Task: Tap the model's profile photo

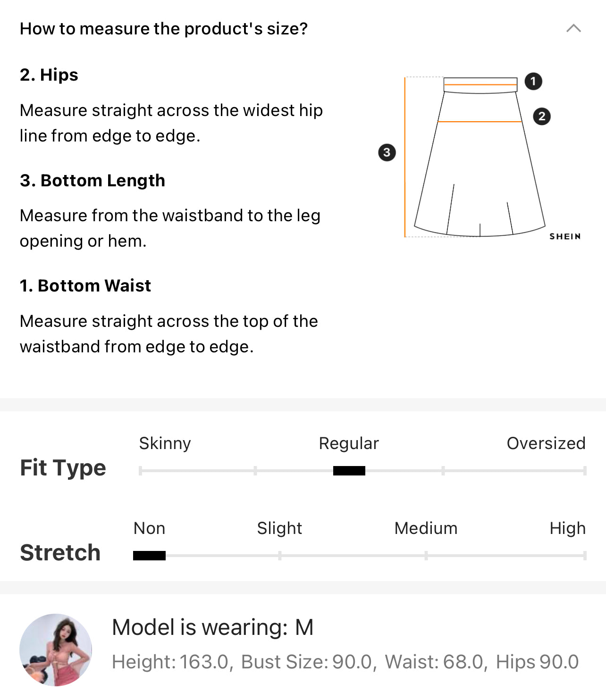Action: [56, 650]
